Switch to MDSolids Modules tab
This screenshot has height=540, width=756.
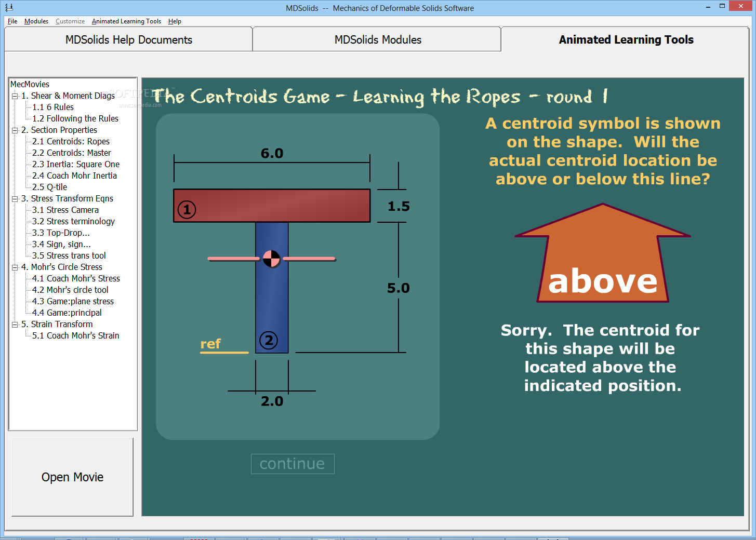[377, 39]
